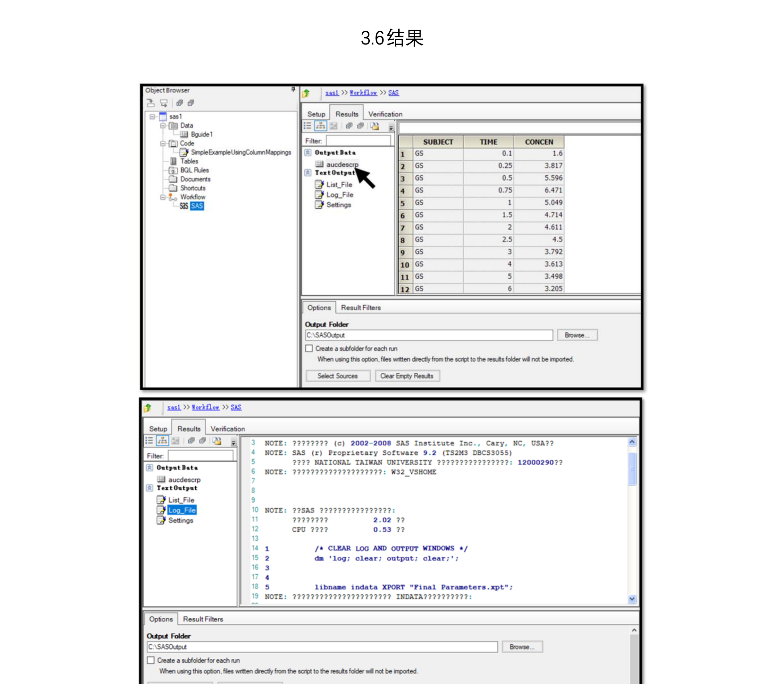Collapse the sas1 root node
Viewport: 784px width, 684px height.
152,117
